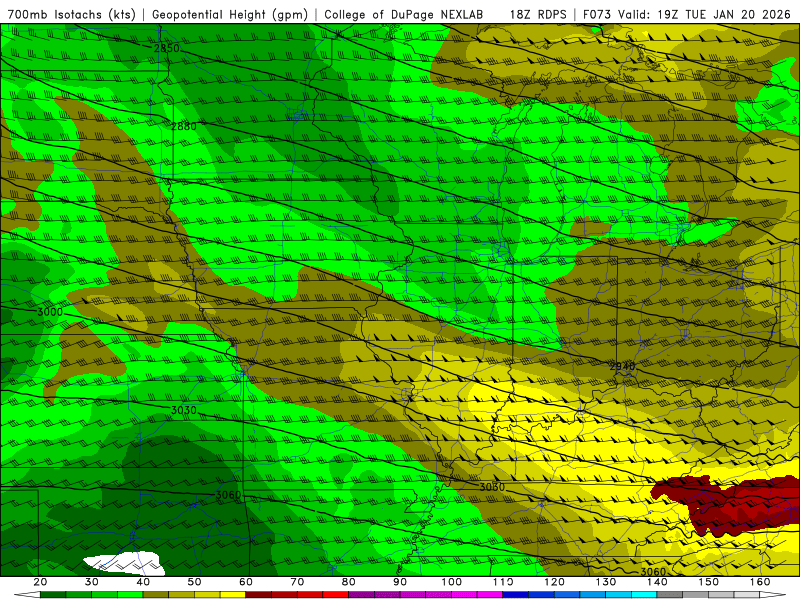800x600 pixels.
Task: Click the legend value 120
Action: 554,582
